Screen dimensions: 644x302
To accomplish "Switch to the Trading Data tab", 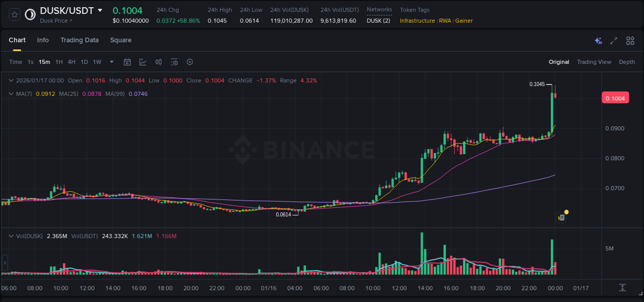I will [79, 40].
